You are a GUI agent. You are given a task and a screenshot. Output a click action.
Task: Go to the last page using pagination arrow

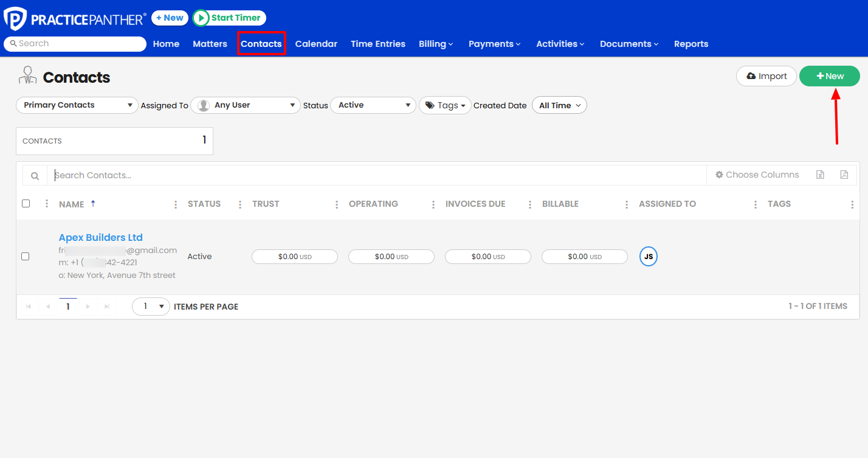point(107,307)
